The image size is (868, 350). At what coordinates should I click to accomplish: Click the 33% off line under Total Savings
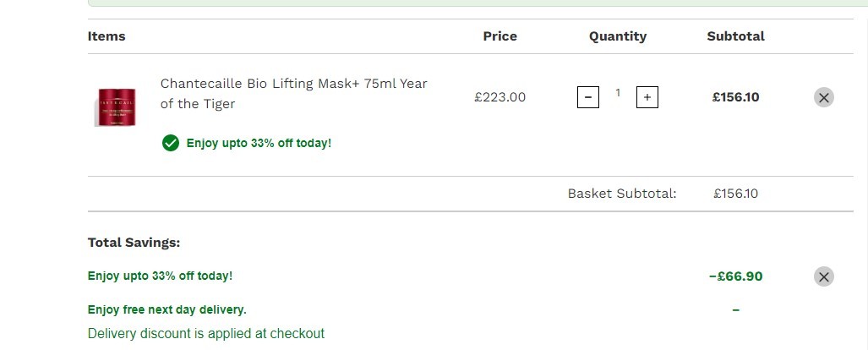pos(160,276)
